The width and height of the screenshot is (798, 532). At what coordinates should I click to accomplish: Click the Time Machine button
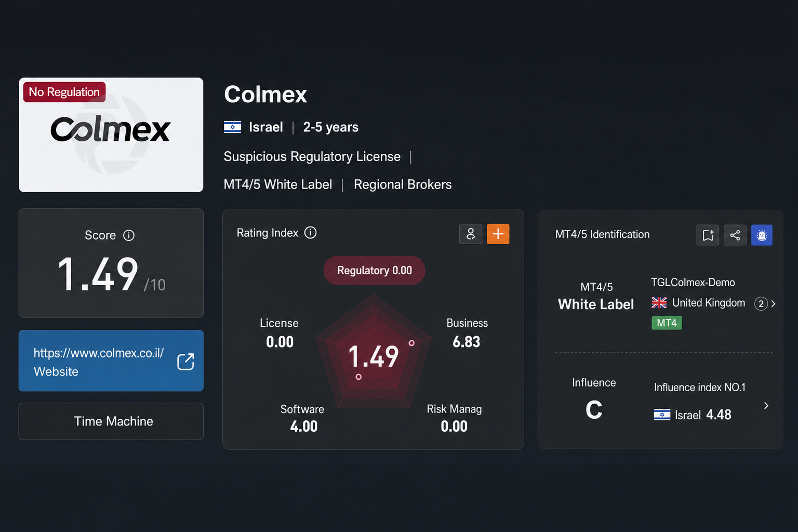pos(111,421)
